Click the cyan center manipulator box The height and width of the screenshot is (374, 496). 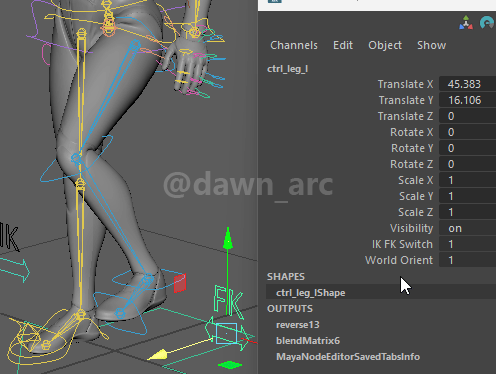coord(226,333)
